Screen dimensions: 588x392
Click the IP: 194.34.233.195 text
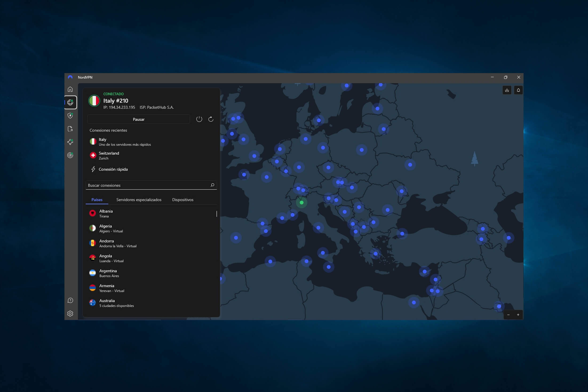tap(119, 107)
